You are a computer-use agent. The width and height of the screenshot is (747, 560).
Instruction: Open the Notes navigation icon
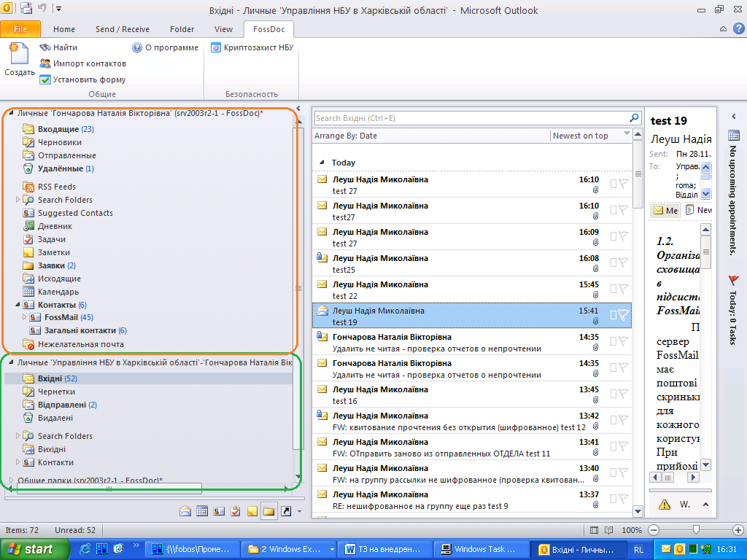[252, 511]
